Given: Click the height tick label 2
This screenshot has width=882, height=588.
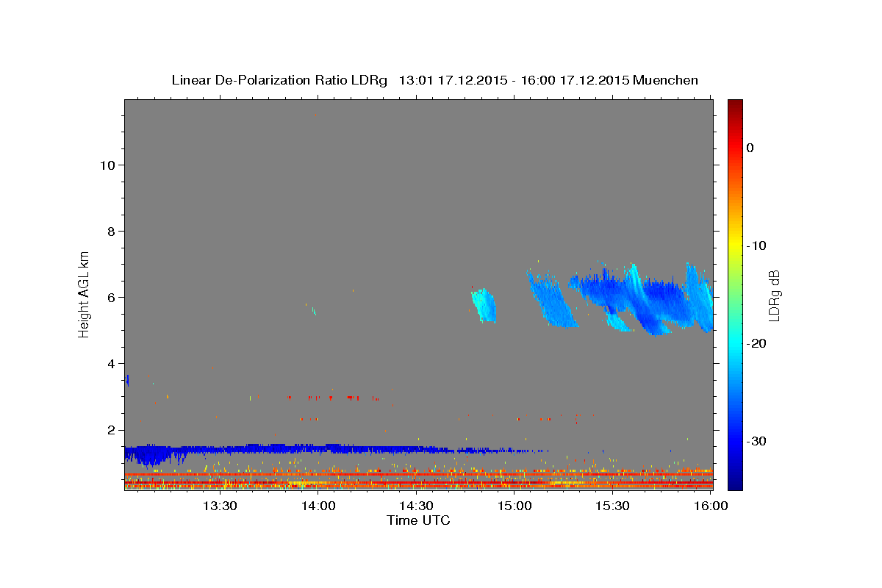Looking at the screenshot, I should click(110, 430).
